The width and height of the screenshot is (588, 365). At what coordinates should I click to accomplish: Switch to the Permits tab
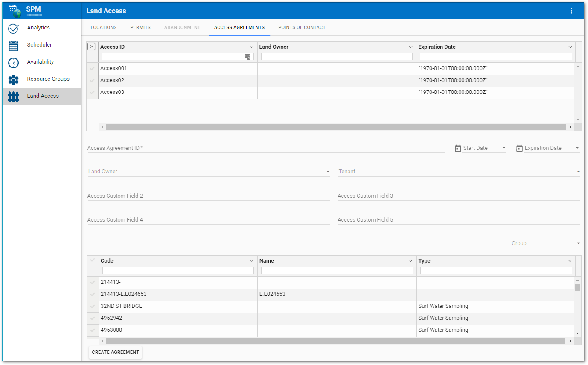click(x=140, y=27)
